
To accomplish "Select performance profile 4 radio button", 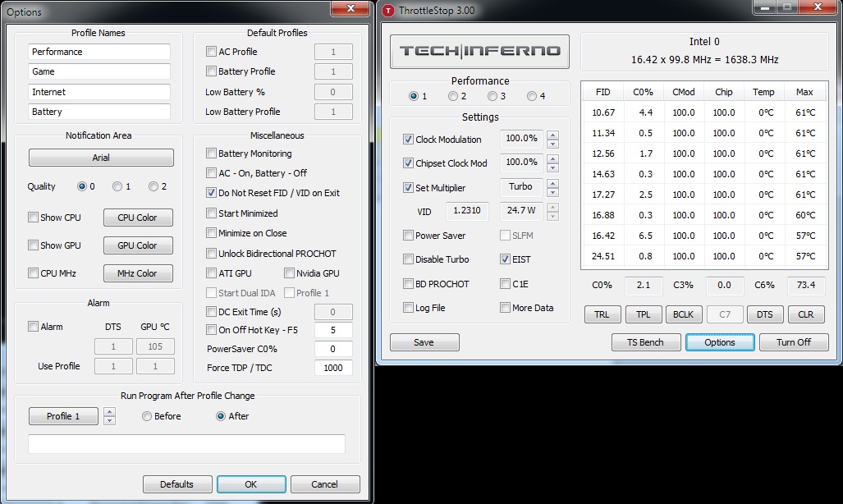I will [532, 96].
